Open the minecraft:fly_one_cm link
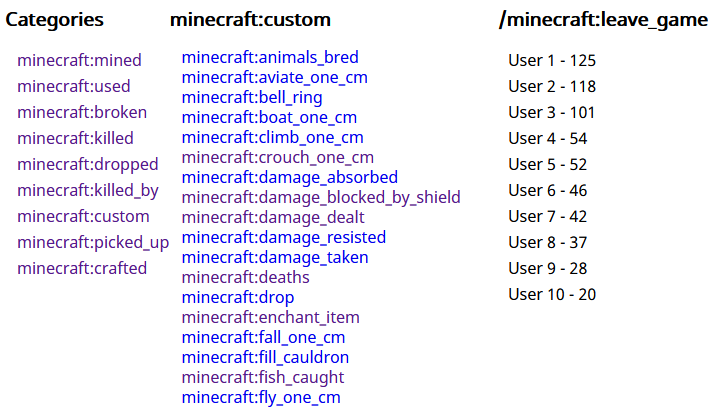Viewport: 722px width, 407px height. 261,397
